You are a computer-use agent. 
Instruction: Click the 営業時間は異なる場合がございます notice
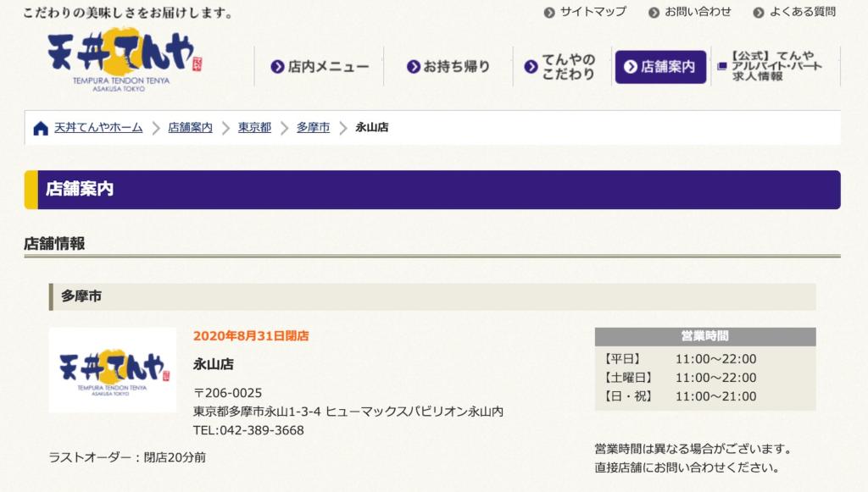tap(694, 449)
